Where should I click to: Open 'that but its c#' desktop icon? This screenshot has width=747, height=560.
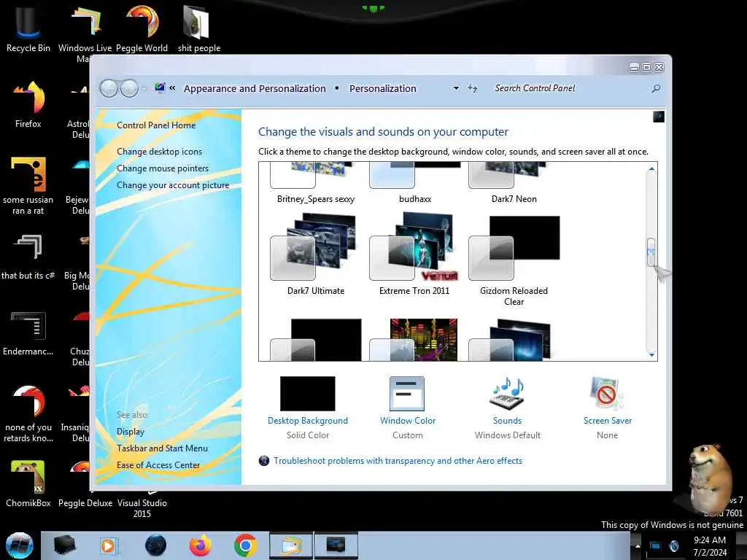(x=28, y=256)
